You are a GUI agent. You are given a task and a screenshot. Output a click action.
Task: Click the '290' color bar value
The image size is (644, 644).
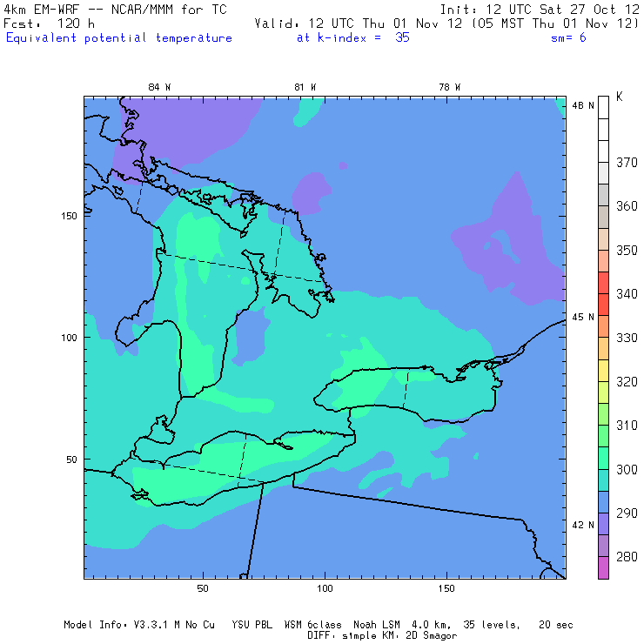pos(627,513)
